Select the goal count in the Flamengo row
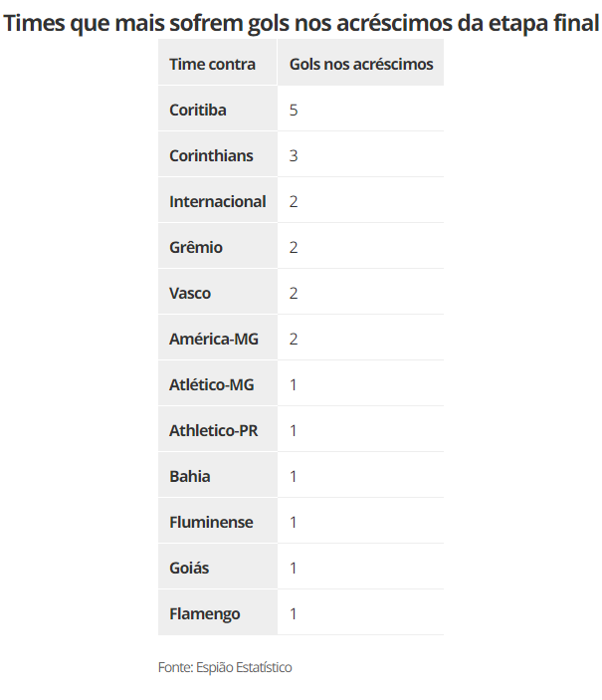The height and width of the screenshot is (700, 602). [294, 613]
